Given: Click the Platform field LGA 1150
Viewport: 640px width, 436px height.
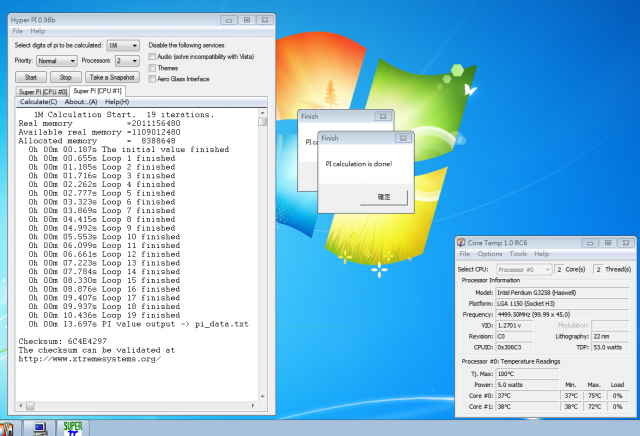Looking at the screenshot, I should coord(562,304).
